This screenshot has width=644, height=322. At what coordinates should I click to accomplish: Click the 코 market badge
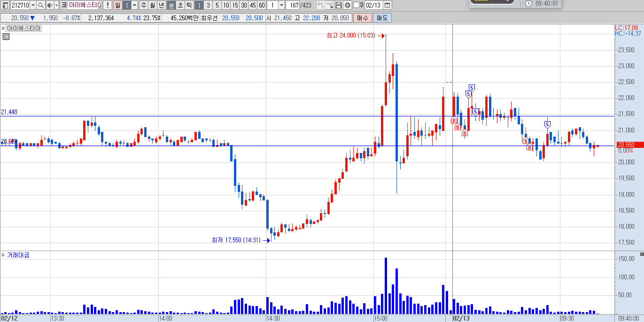(64, 5)
